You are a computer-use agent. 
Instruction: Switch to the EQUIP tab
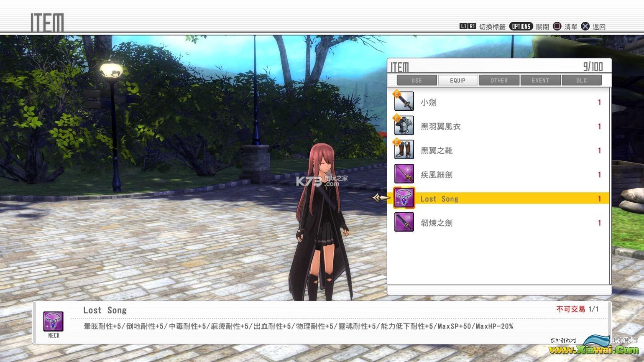[x=458, y=80]
